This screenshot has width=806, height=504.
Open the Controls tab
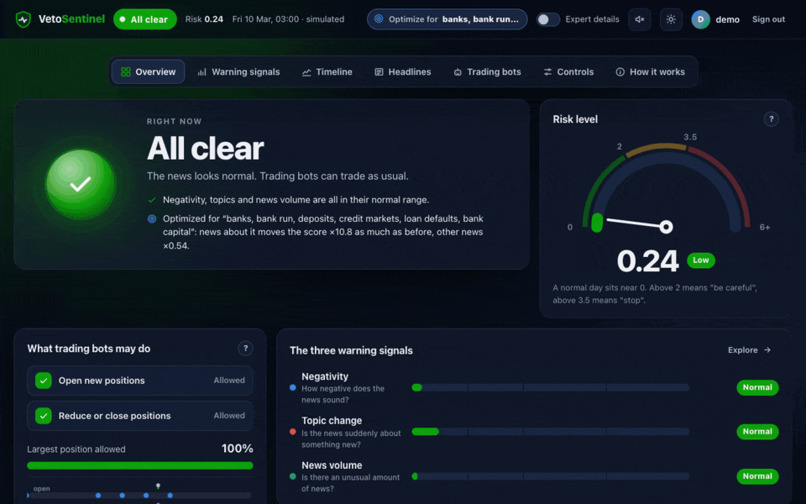click(x=569, y=72)
